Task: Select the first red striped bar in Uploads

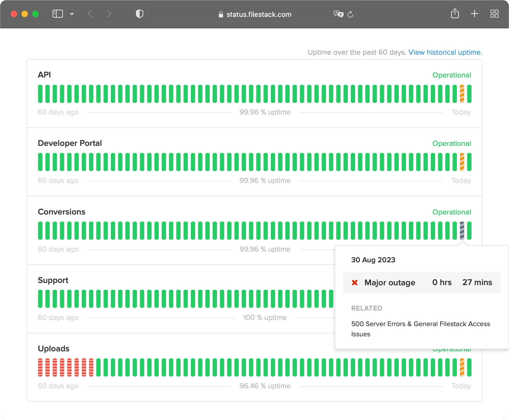Action: 40,367
